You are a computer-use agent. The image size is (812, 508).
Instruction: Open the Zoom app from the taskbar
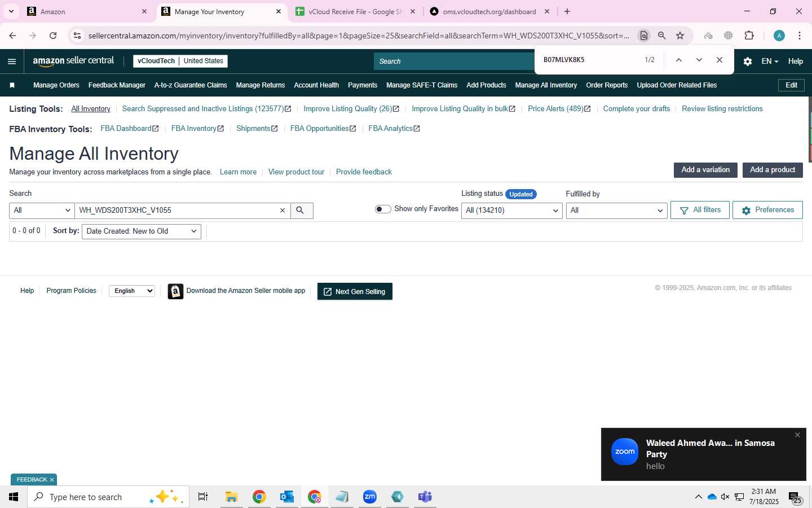coord(370,497)
